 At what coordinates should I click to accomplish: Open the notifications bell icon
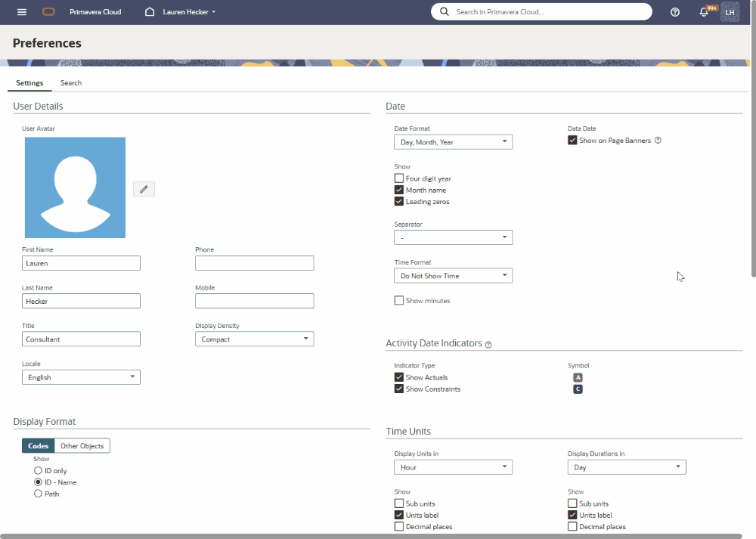tap(704, 12)
